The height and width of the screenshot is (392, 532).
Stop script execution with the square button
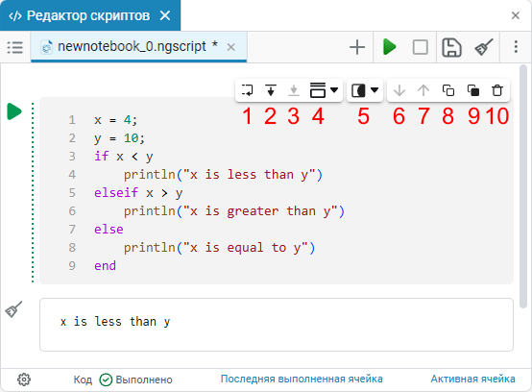point(420,47)
